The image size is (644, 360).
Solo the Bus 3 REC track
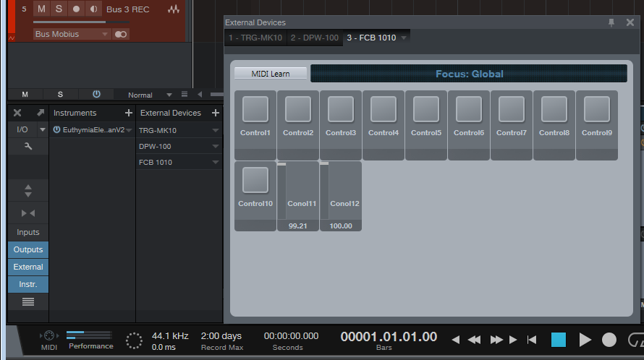pyautogui.click(x=59, y=9)
